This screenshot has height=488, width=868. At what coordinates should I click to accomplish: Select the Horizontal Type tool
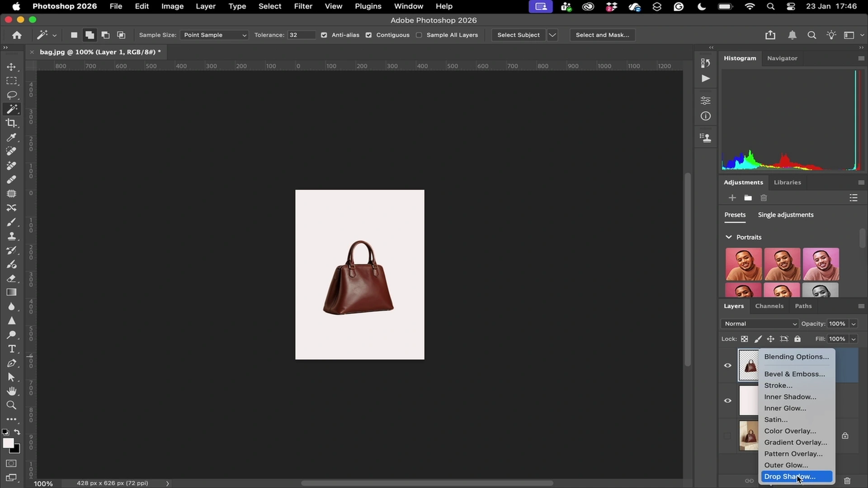(x=11, y=349)
